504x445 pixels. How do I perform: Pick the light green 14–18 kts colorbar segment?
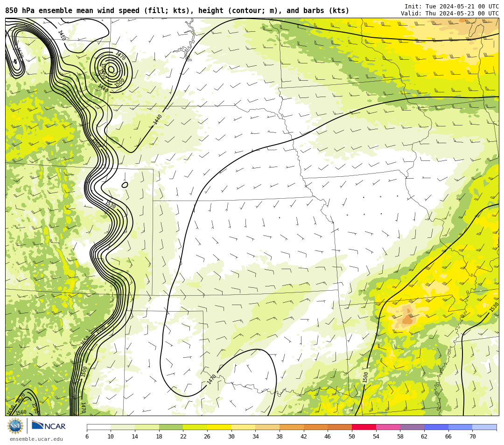point(147,427)
